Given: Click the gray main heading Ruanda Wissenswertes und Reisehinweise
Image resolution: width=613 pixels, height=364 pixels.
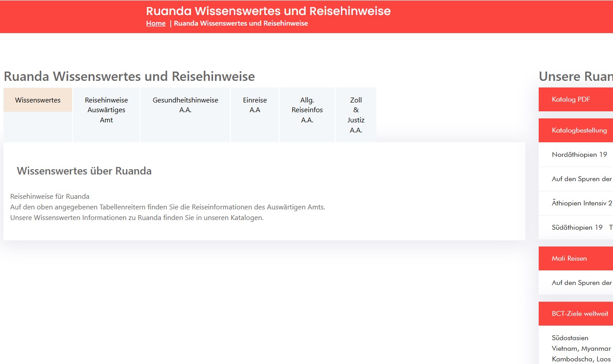Looking at the screenshot, I should (129, 76).
